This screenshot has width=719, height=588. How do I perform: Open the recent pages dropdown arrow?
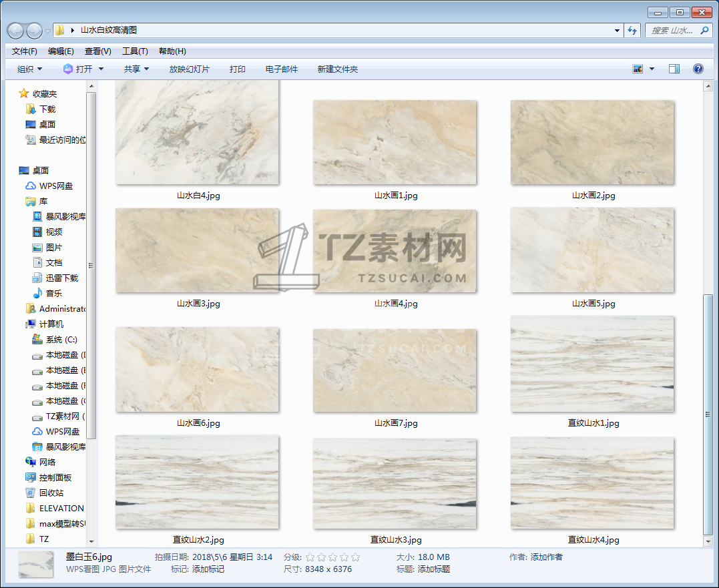point(47,31)
